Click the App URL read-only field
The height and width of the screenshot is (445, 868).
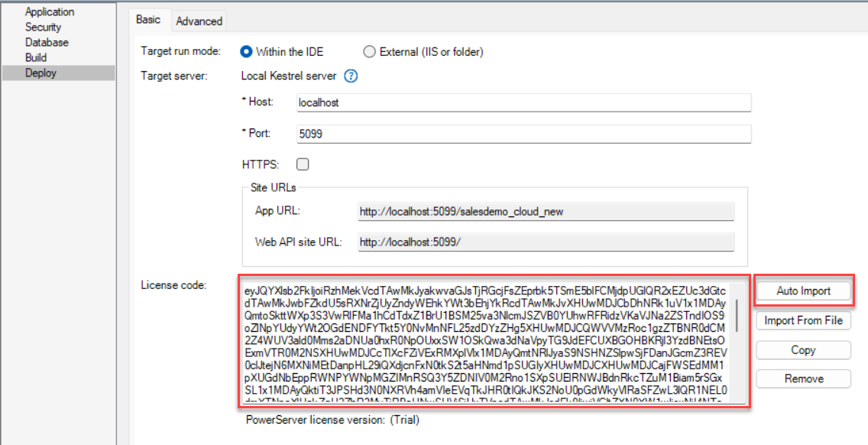pos(546,212)
